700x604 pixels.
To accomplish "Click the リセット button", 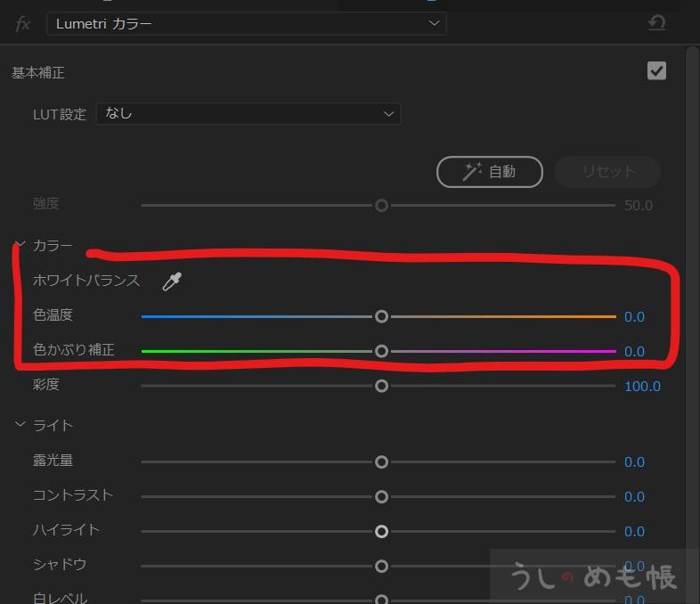I will tap(607, 171).
